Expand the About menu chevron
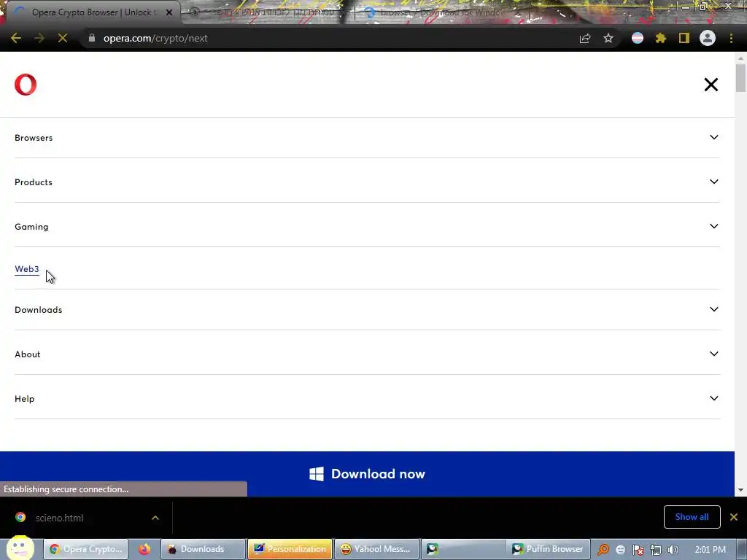The image size is (747, 560). pos(713,354)
